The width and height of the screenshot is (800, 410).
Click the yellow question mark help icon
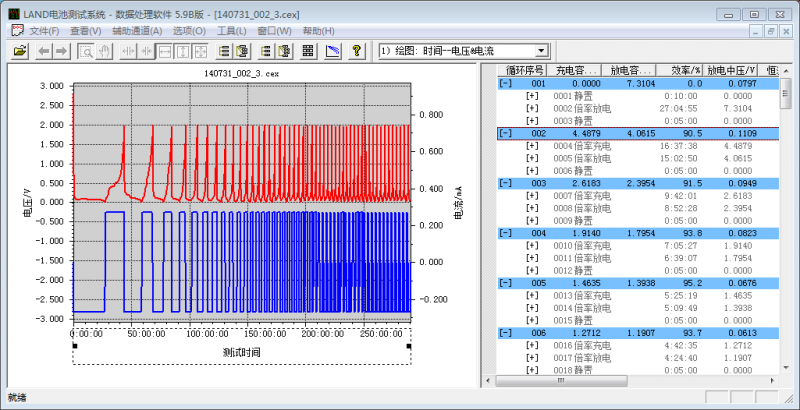tap(357, 51)
